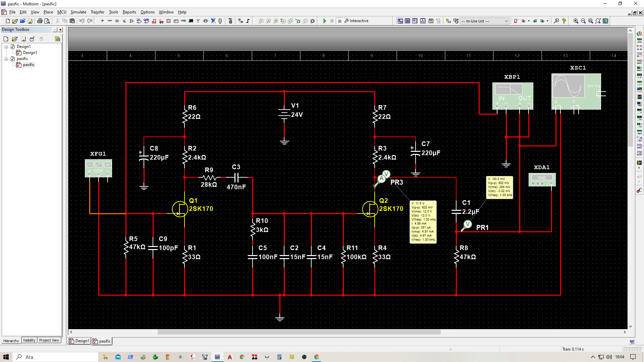Run simulation with green play button

click(325, 21)
